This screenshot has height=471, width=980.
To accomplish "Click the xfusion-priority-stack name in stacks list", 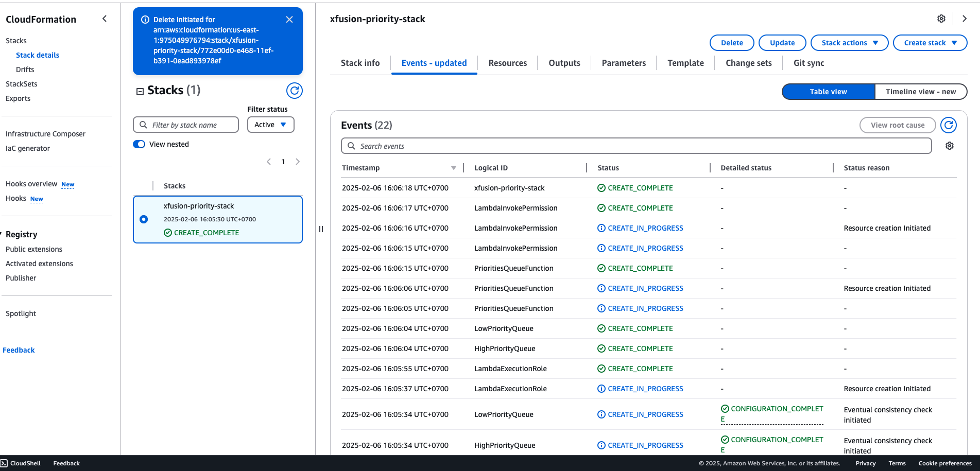I will [x=199, y=206].
